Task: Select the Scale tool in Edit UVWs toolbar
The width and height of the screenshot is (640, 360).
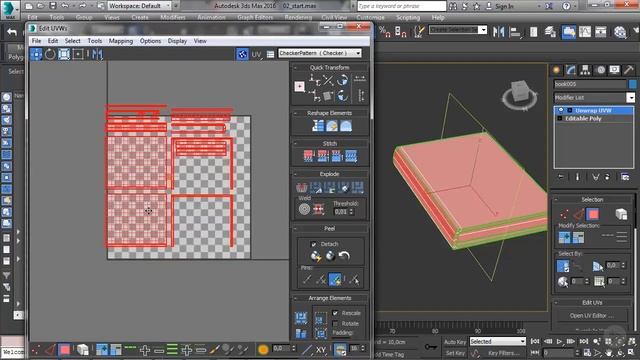Action: pyautogui.click(x=64, y=54)
